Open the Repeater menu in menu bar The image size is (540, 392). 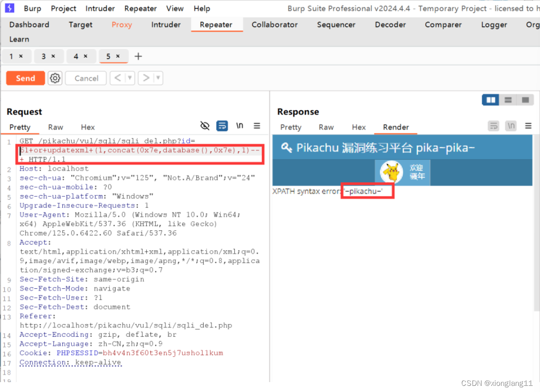click(141, 8)
